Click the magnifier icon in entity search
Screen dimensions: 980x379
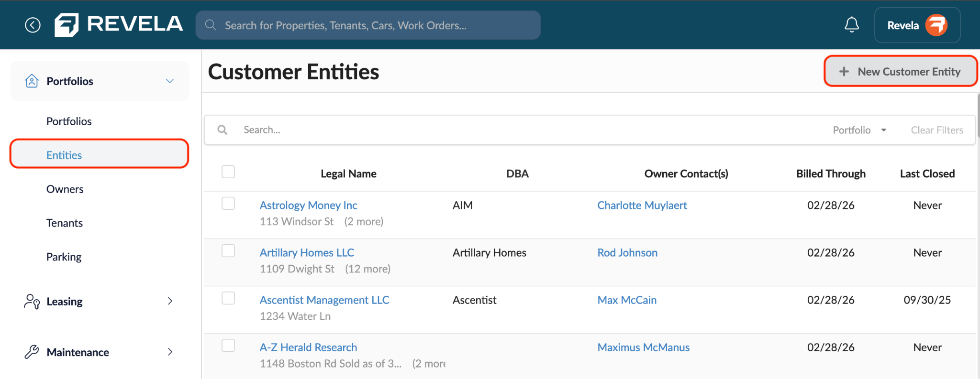223,130
